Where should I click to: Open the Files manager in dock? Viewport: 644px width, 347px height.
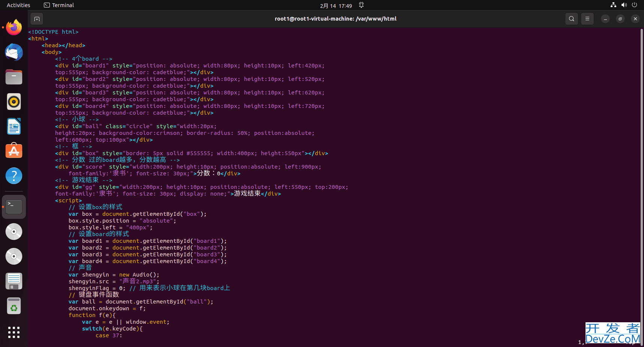click(14, 77)
